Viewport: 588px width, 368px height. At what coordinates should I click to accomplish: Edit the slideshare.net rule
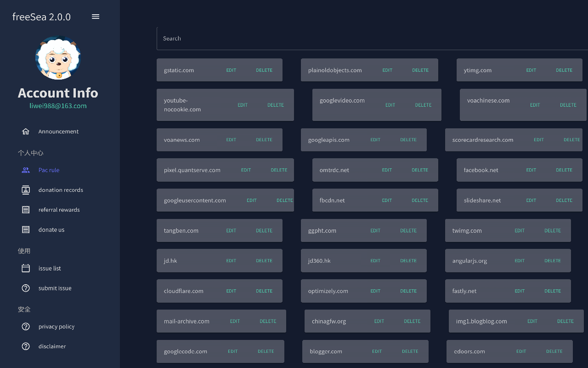[x=531, y=201]
